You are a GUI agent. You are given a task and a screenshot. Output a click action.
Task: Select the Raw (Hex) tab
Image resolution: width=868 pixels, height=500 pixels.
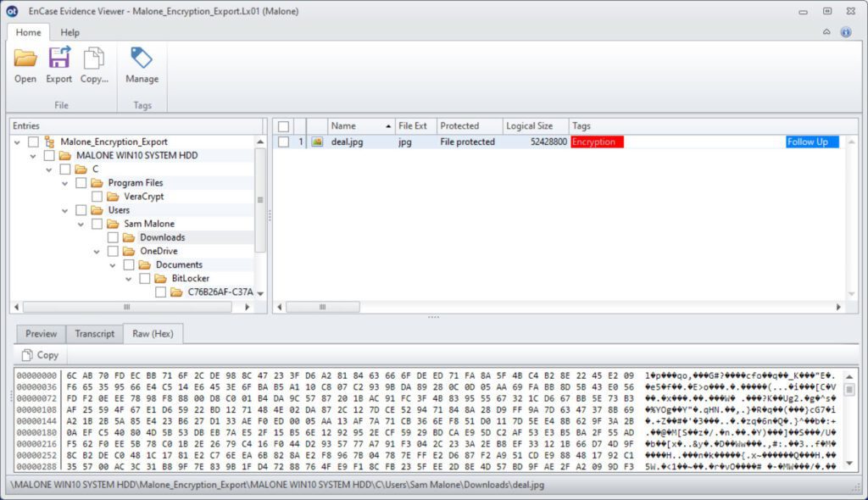[x=153, y=333]
